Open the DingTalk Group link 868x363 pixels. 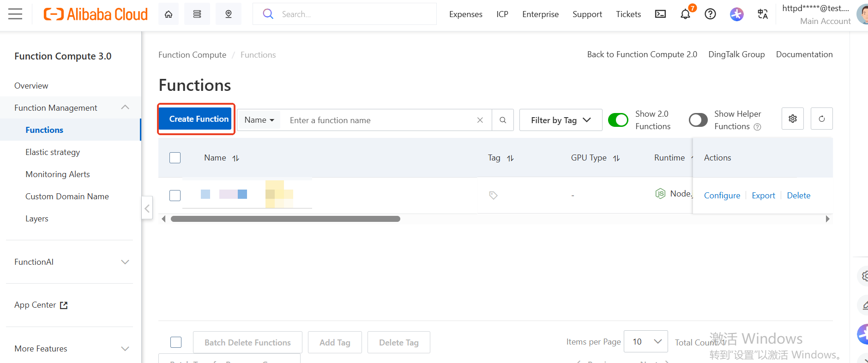coord(736,54)
